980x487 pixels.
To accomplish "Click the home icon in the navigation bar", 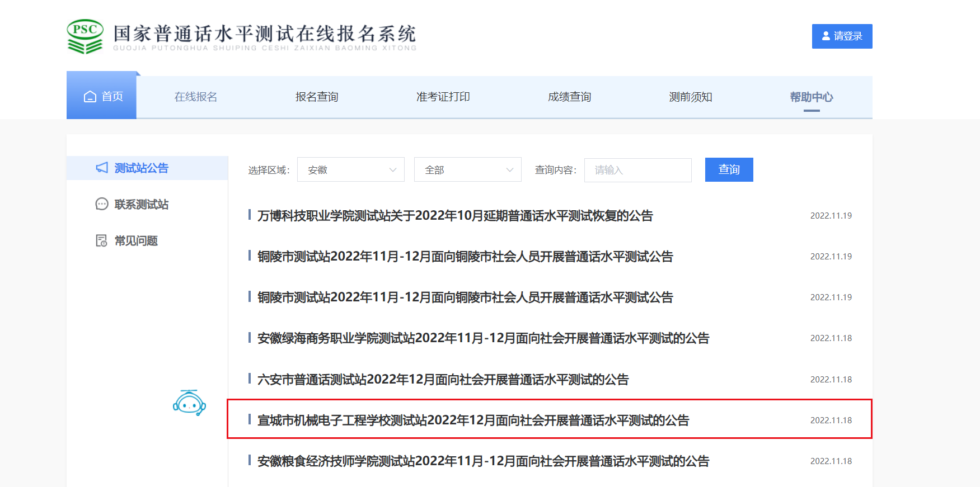I will (90, 97).
